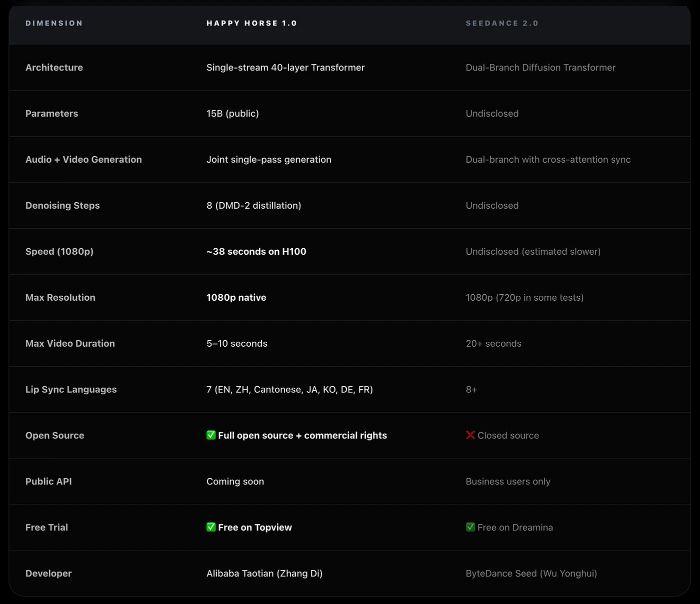
Task: Click the SEEDANCE 2.0 column header
Action: [502, 23]
